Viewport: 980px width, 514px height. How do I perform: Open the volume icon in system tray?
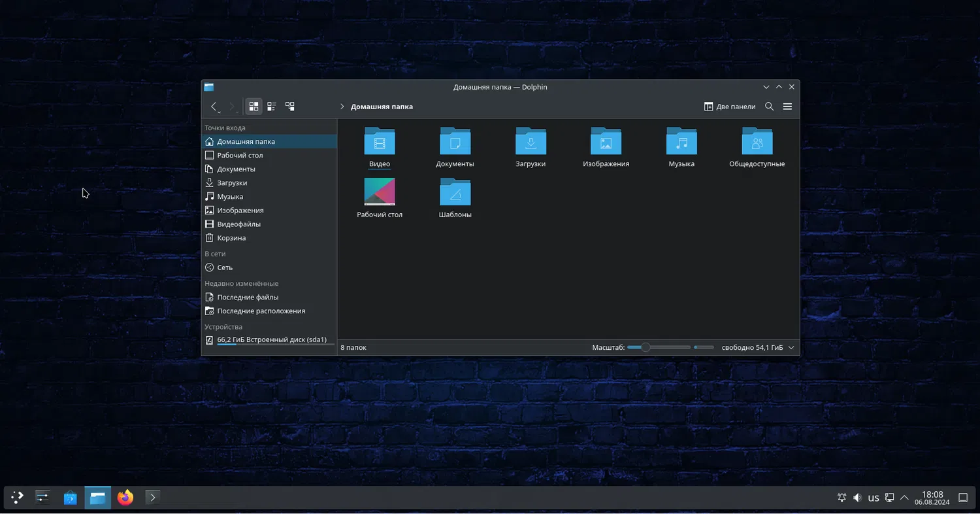857,498
